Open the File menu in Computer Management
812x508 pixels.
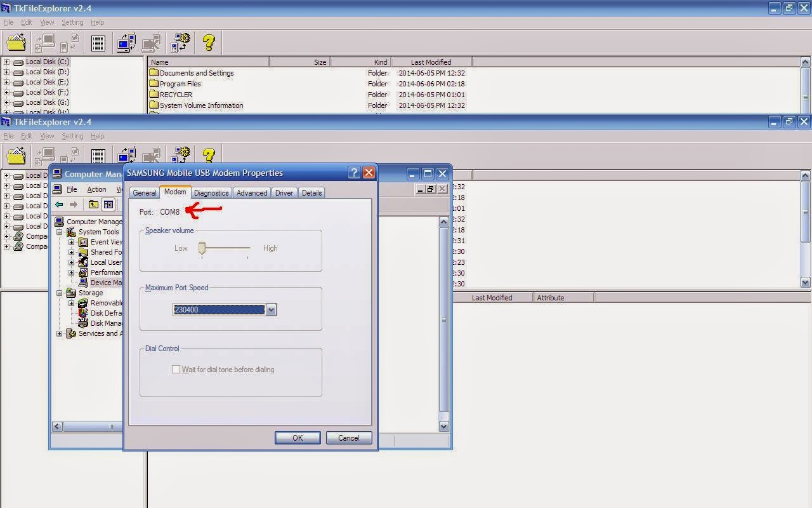pos(72,189)
